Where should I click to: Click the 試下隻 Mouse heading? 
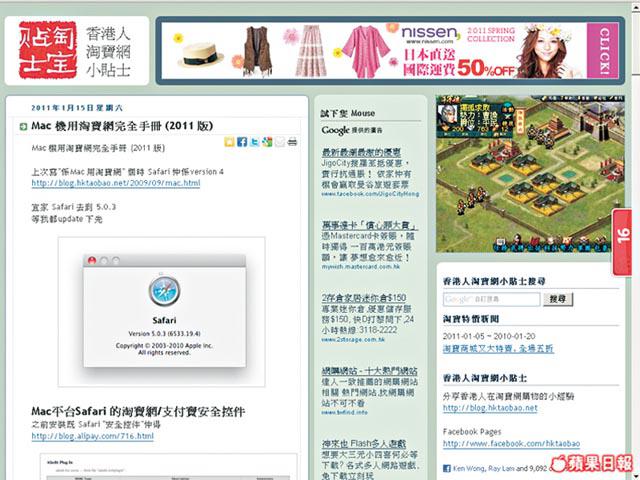348,113
